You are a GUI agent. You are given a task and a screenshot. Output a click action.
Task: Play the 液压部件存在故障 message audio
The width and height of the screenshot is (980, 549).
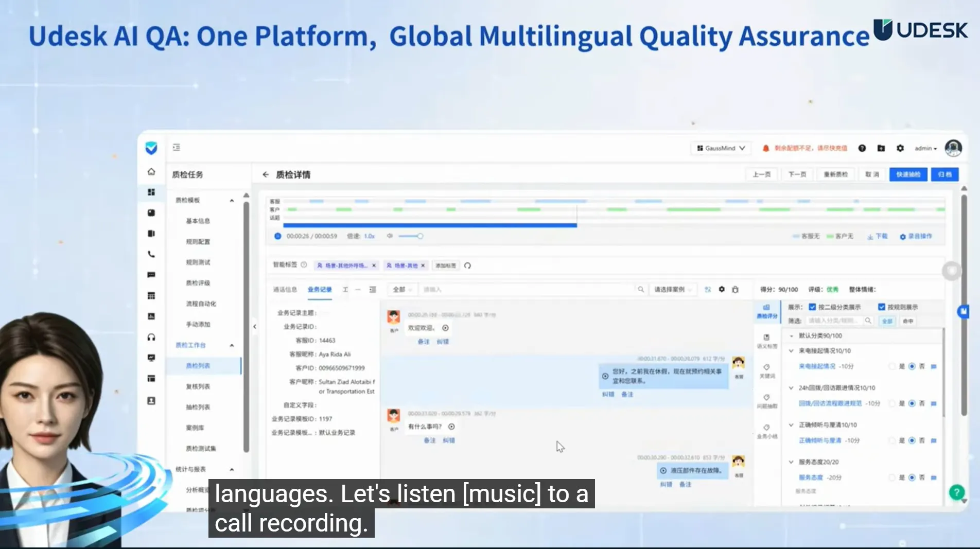tap(663, 470)
